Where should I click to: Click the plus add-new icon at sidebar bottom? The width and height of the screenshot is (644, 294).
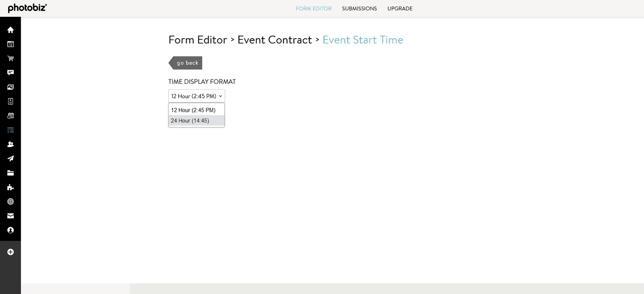(10, 252)
